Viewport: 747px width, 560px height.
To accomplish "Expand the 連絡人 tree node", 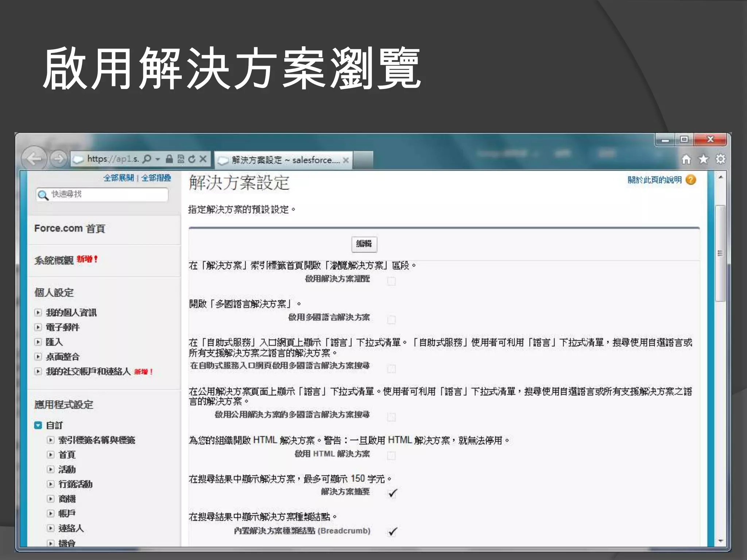I will pos(51,528).
